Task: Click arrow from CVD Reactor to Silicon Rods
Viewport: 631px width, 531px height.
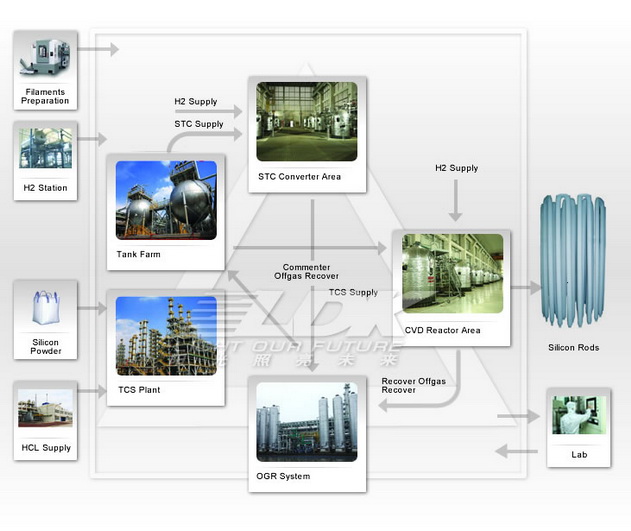Action: [x=524, y=287]
